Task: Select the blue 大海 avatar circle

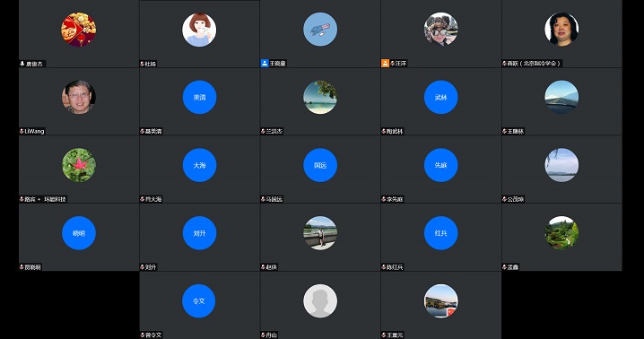Action: click(x=199, y=165)
